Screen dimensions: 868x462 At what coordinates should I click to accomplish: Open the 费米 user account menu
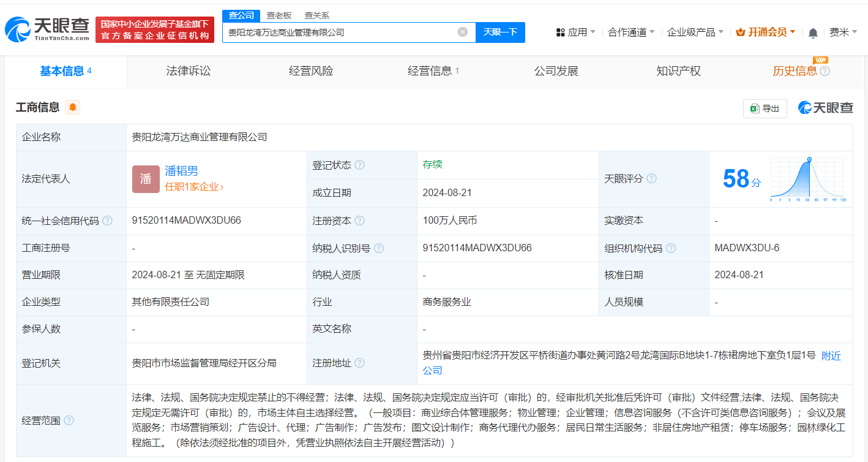pyautogui.click(x=842, y=32)
